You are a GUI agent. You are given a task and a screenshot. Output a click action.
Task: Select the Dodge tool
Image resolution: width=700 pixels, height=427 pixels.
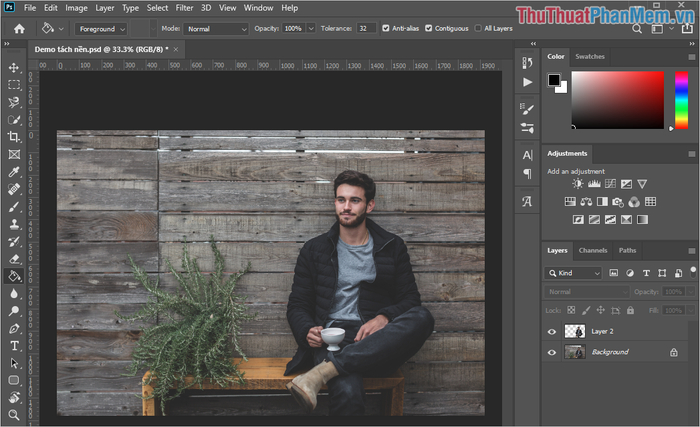(x=14, y=311)
